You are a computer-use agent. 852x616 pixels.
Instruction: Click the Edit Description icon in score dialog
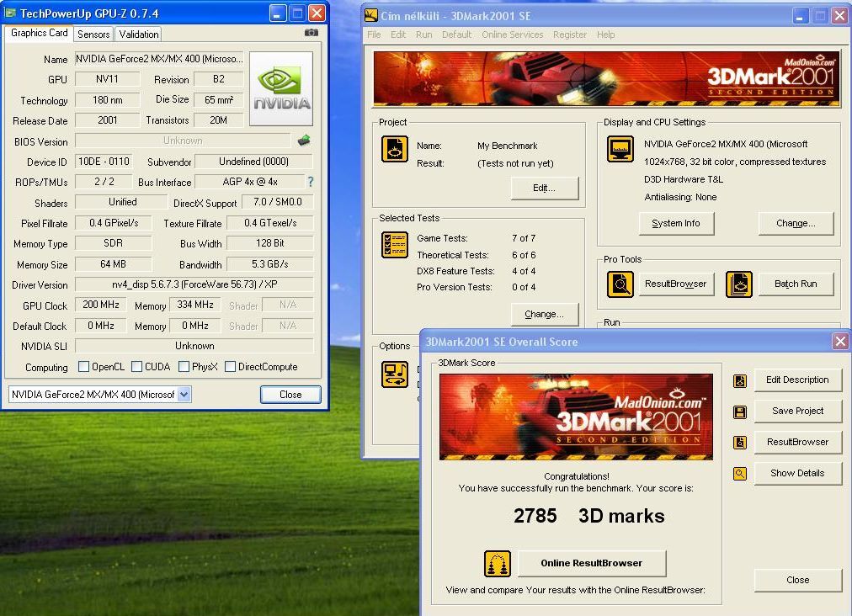pyautogui.click(x=739, y=380)
